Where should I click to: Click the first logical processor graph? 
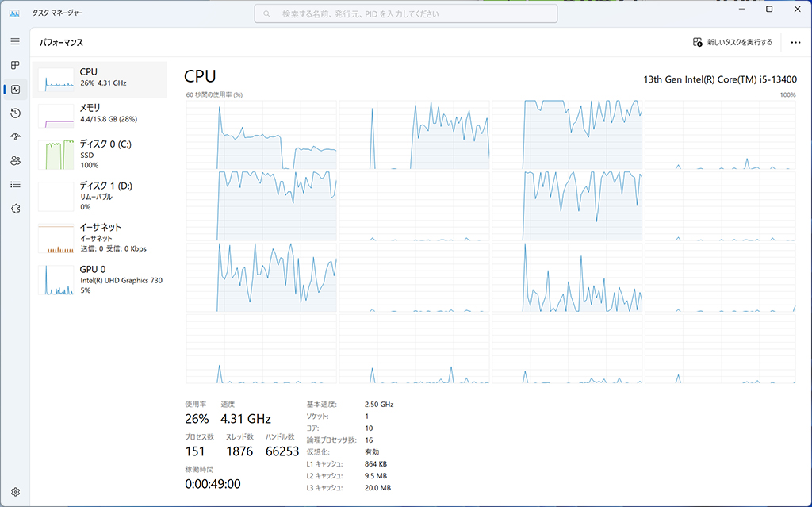262,135
